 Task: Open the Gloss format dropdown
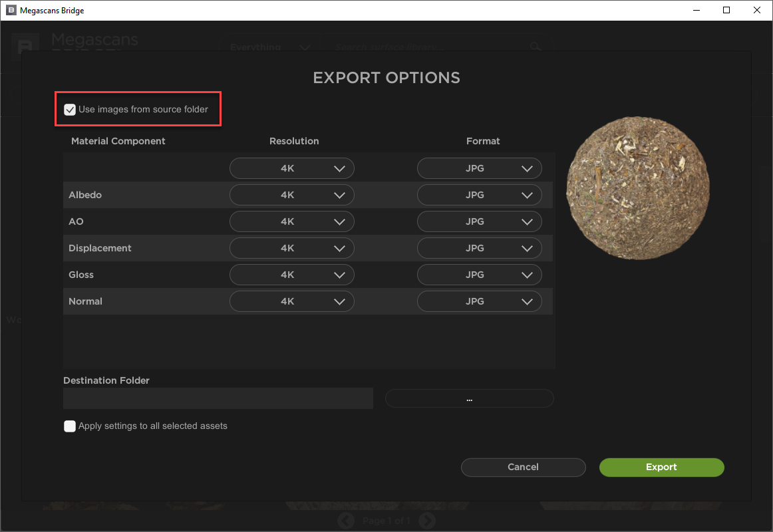(479, 275)
